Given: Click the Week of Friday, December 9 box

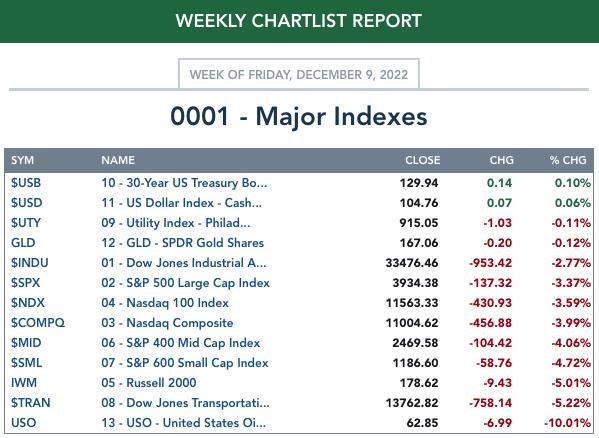Looking at the screenshot, I should (299, 74).
